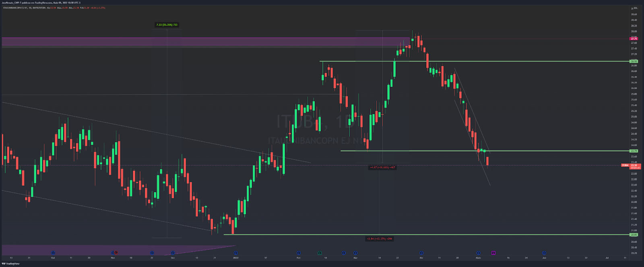The width and height of the screenshot is (644, 267).
Task: Select the green '7.33 (35.35%) 733' measurement label
Action: pos(167,25)
